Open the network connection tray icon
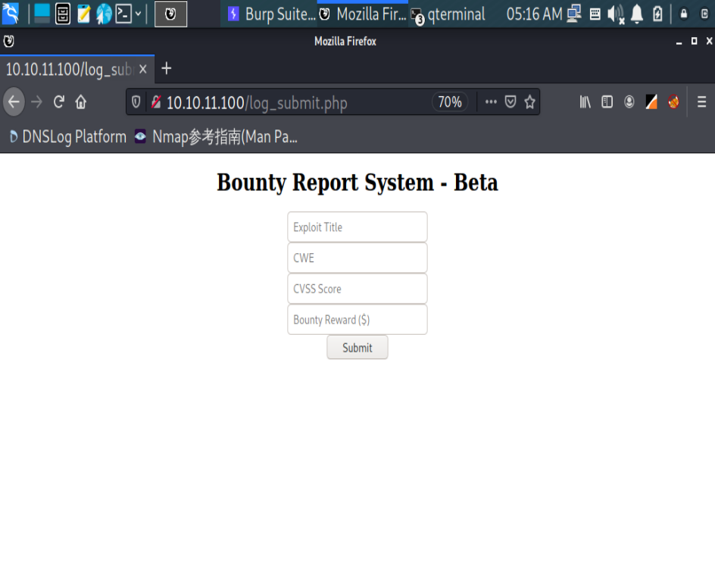Viewport: 715px width, 588px height. [x=573, y=14]
